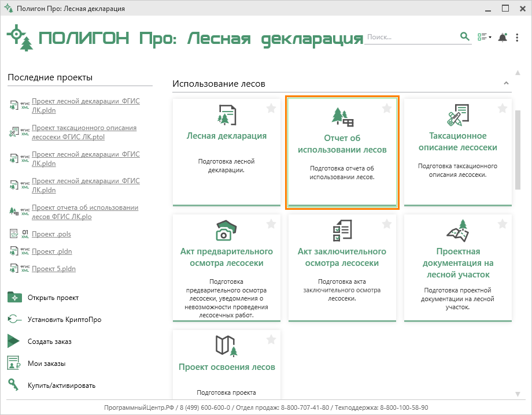The image size is (532, 415).
Task: Open recent Проект таксационного описания лесосеки ФГИС ЛК.ptol
Action: (x=84, y=132)
